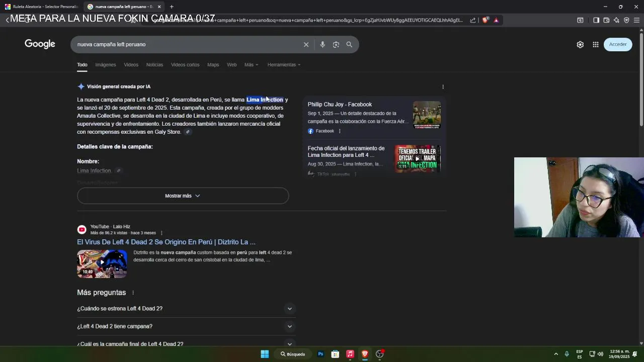Click the YouTube · Lalo Hiz source label
Viewport: 644px width, 362px height.
(x=110, y=227)
